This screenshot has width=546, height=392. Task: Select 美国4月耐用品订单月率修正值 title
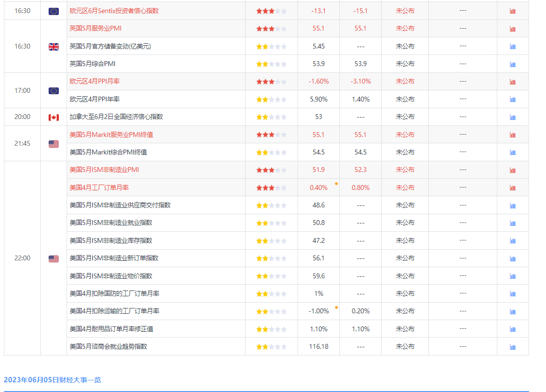[111, 329]
